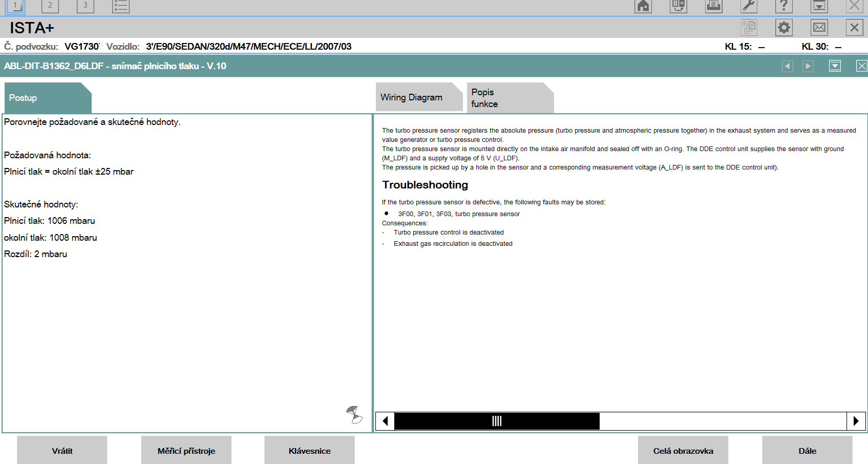Viewport: 868px width, 464px height.
Task: Select workspace tab 2
Action: [50, 6]
